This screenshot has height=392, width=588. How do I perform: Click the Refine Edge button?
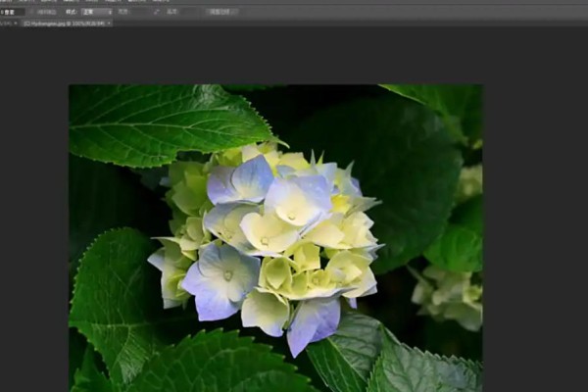click(221, 12)
